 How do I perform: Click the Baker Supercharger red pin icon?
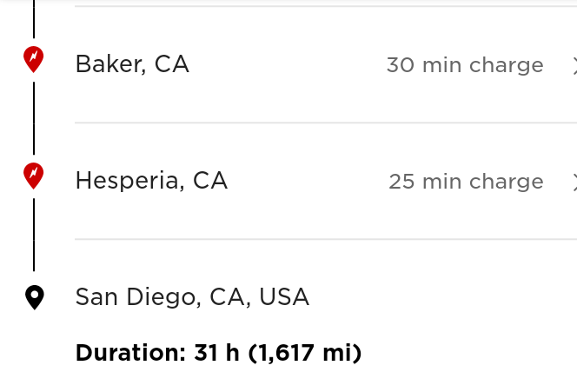[33, 58]
